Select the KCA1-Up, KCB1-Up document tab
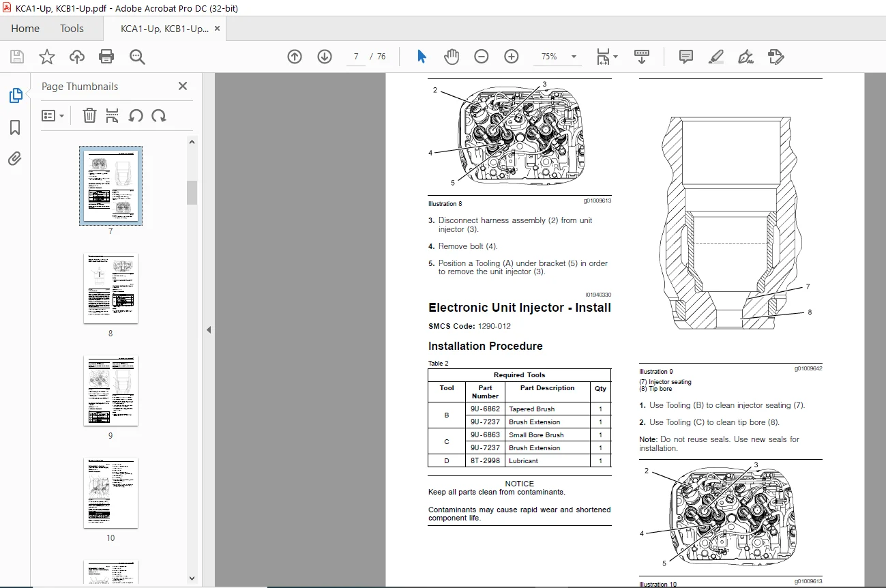 click(x=164, y=29)
